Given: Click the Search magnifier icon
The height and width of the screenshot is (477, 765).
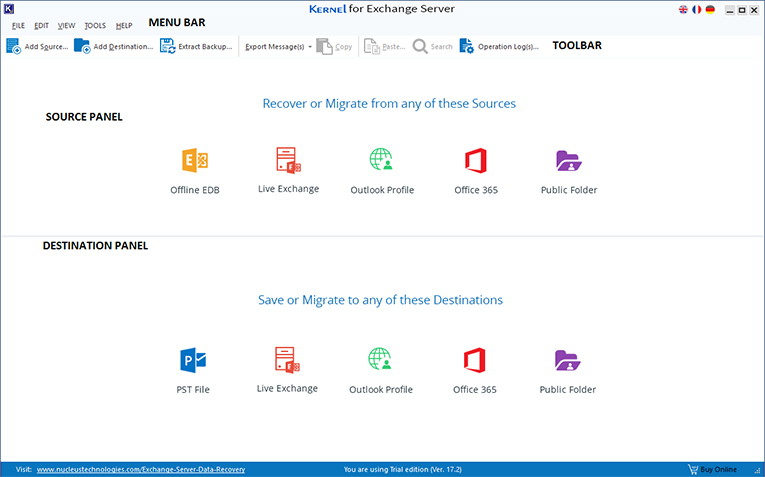Looking at the screenshot, I should [x=420, y=47].
